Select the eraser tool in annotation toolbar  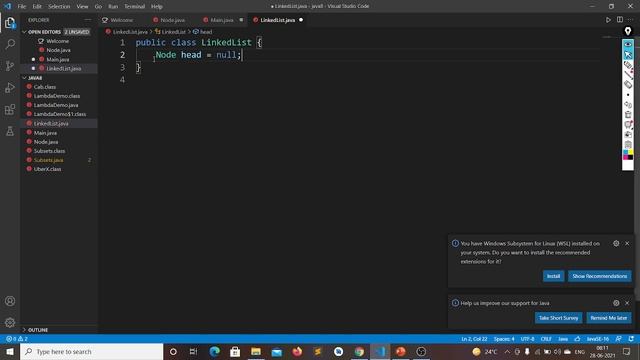tap(628, 84)
